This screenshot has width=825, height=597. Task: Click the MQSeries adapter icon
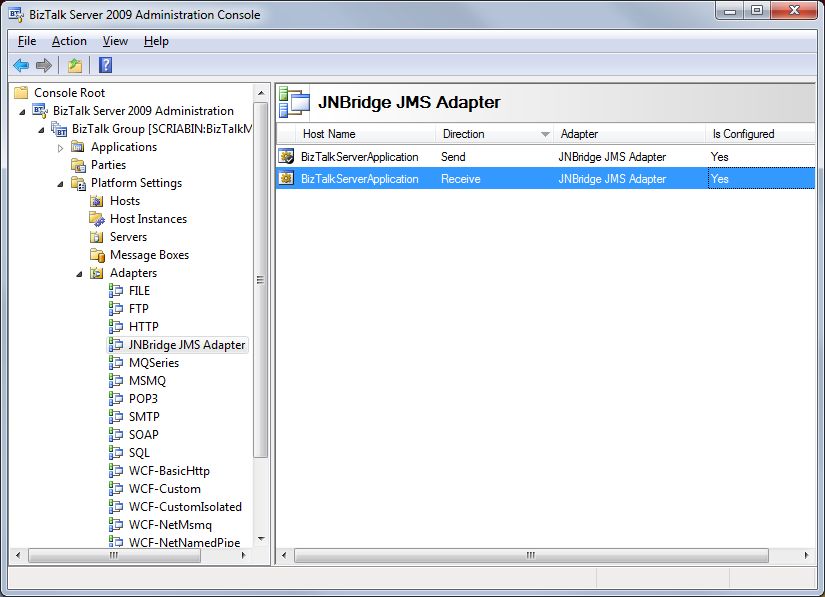click(x=116, y=362)
